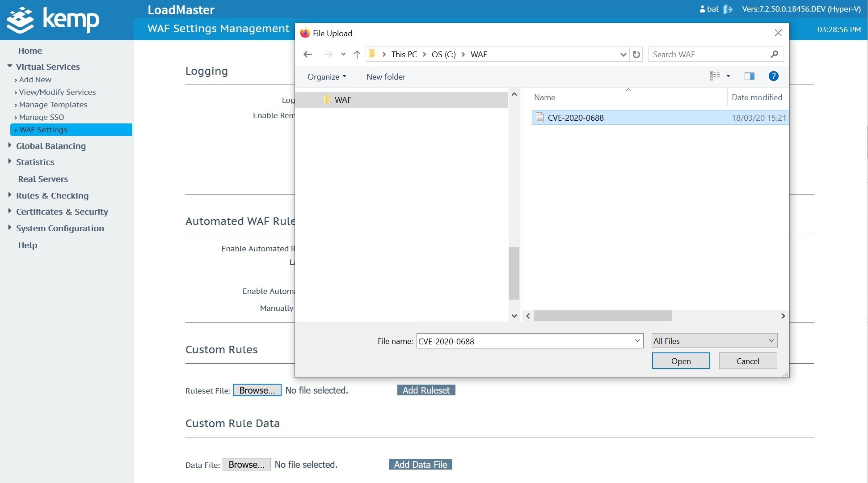This screenshot has height=483, width=868.
Task: Expand Global Balancing menu section
Action: [51, 146]
